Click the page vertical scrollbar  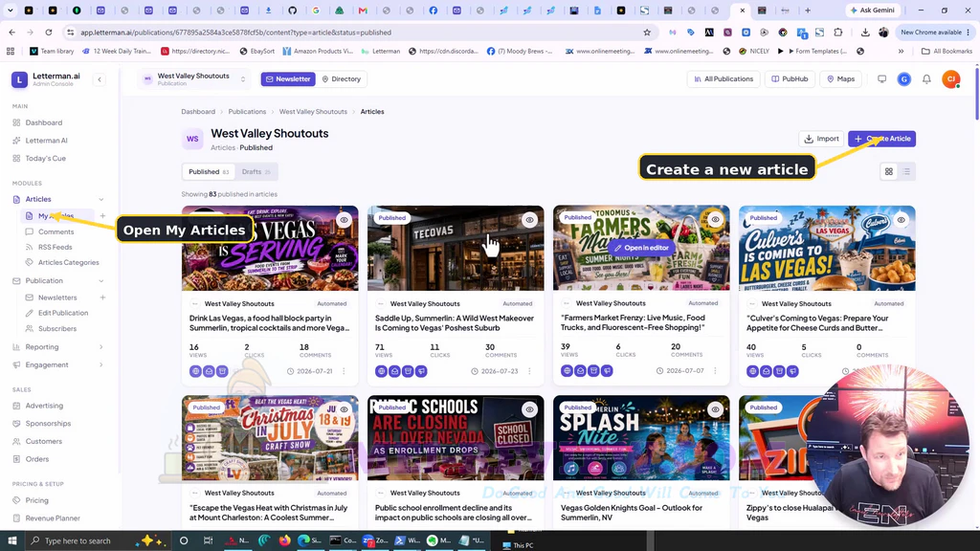point(976,94)
